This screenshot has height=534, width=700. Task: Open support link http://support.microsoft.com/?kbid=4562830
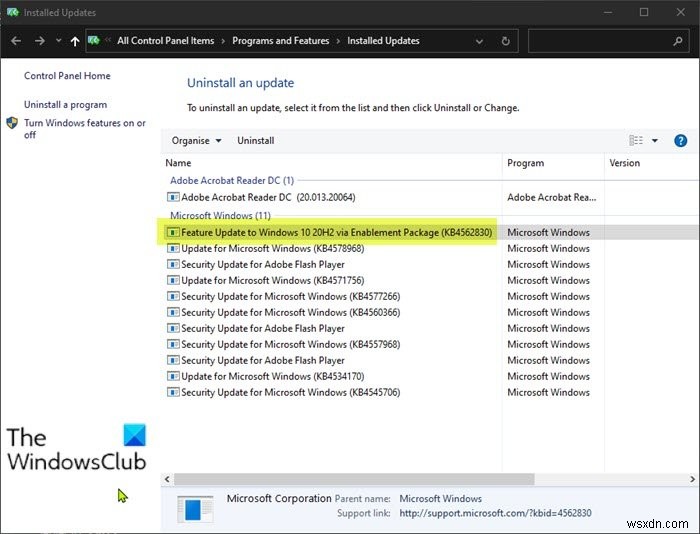click(x=495, y=513)
